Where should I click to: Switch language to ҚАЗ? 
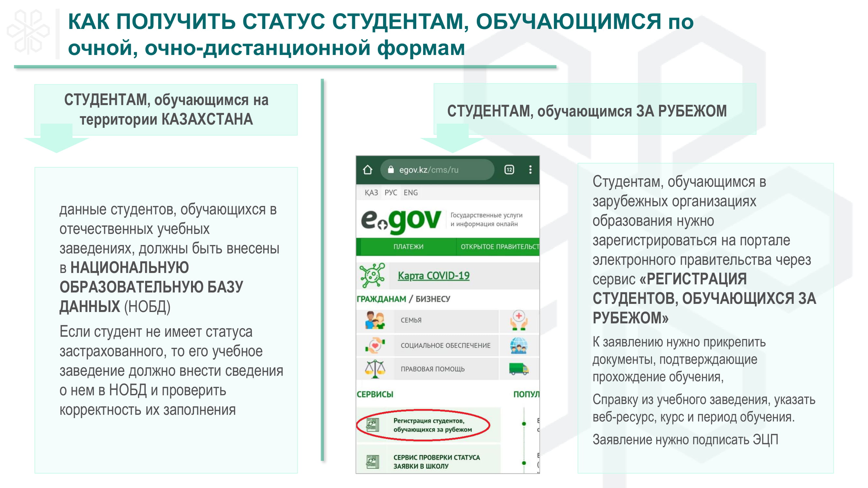pyautogui.click(x=371, y=192)
